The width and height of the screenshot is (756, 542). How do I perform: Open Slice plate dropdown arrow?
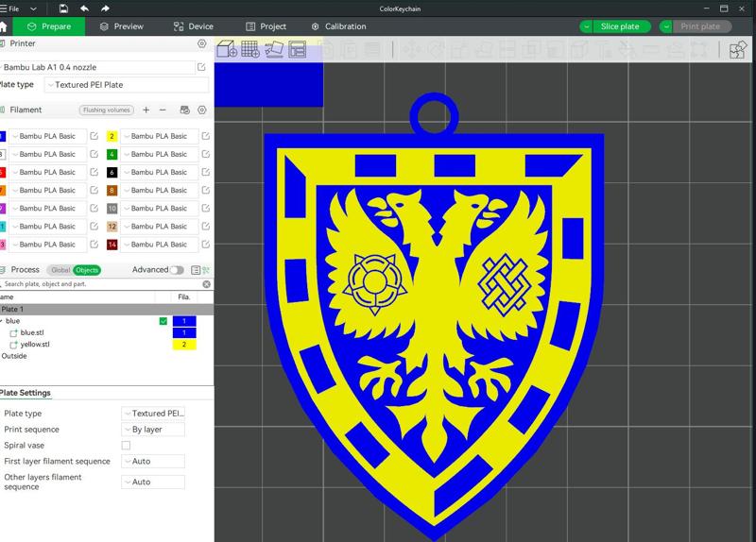586,26
